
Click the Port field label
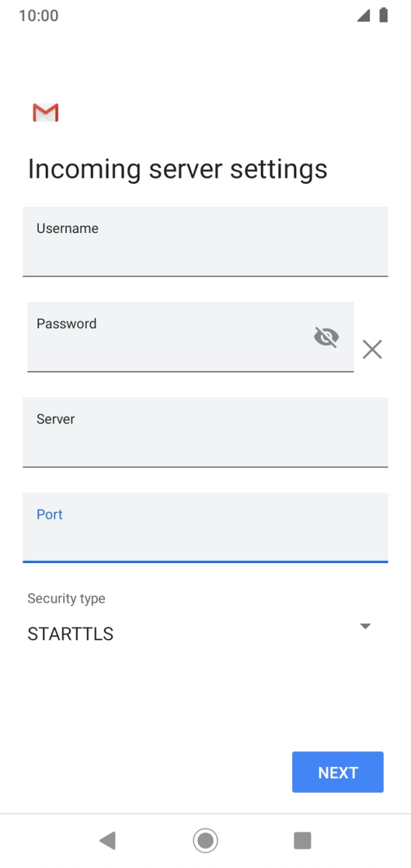pos(49,514)
